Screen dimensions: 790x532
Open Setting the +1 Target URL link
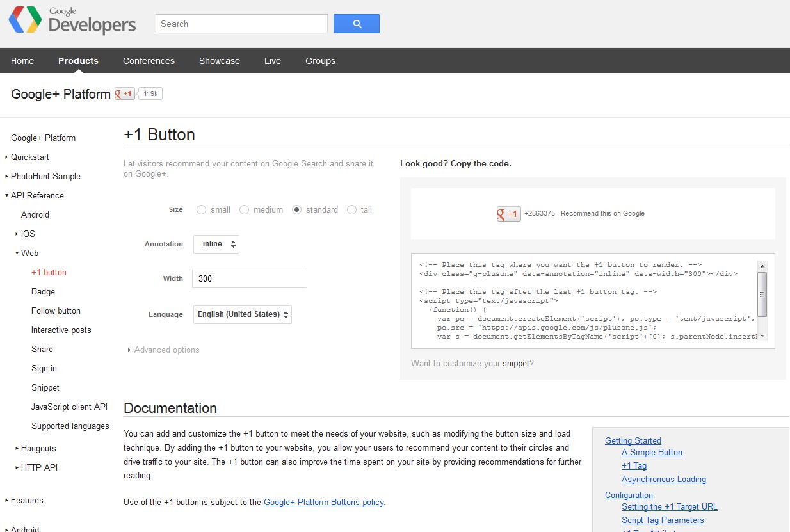click(670, 507)
